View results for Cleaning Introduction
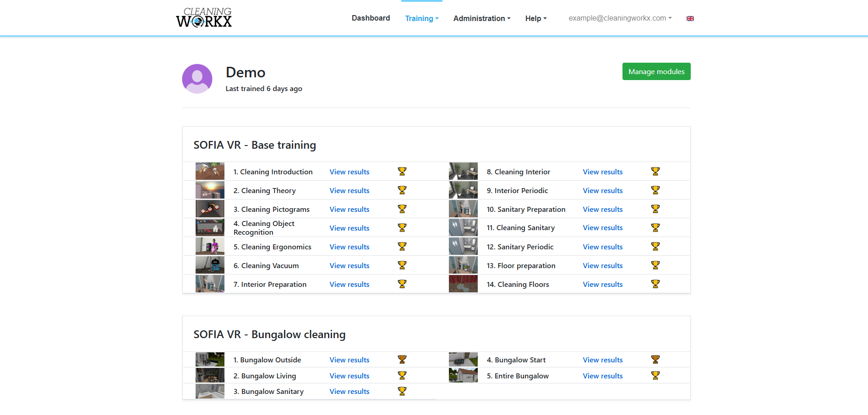The height and width of the screenshot is (415, 868). 349,172
